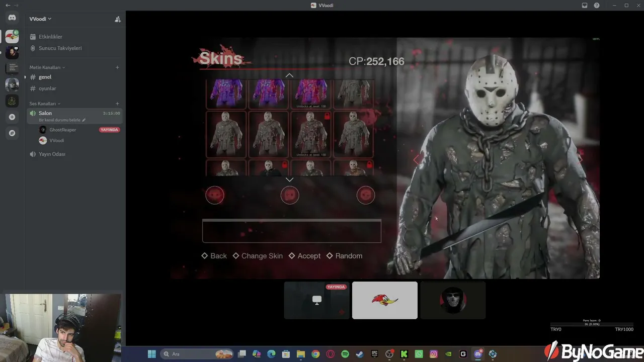Image resolution: width=644 pixels, height=362 pixels.
Task: Click Accept in the Skins menu
Action: point(304,256)
